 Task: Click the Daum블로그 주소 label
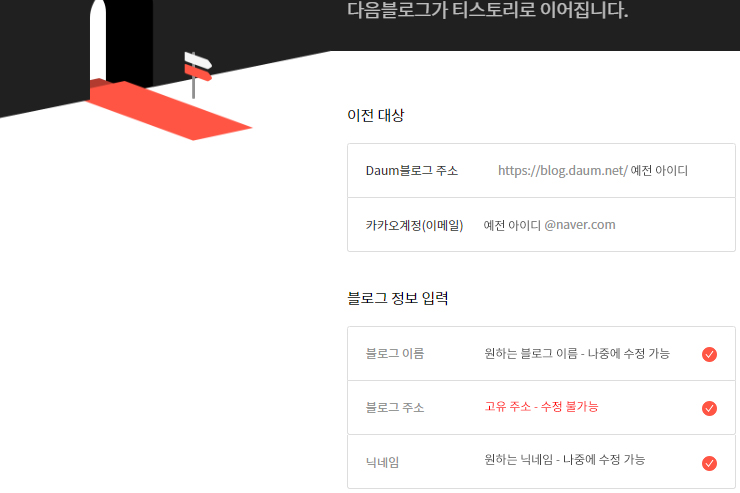[x=412, y=170]
